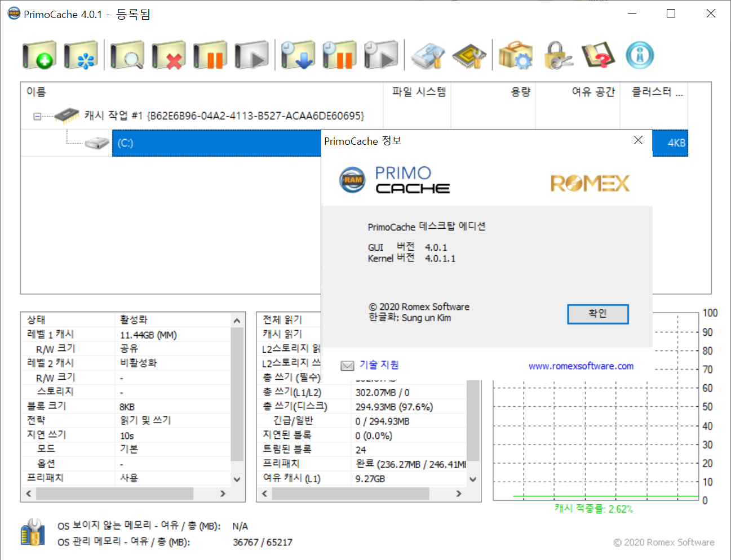Screen dimensions: 731x560
Task: Open the license padlock and keys icon
Action: click(557, 55)
